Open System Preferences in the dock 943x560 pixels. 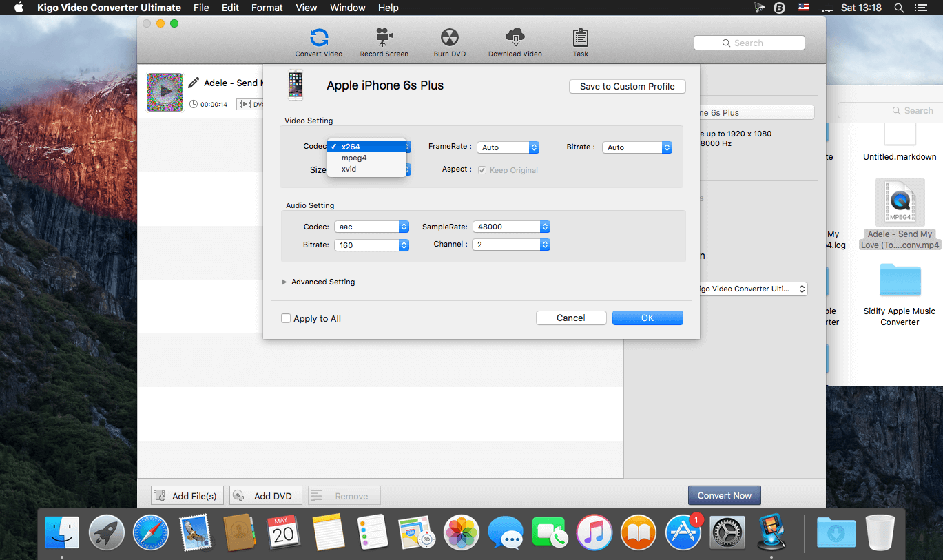727,532
